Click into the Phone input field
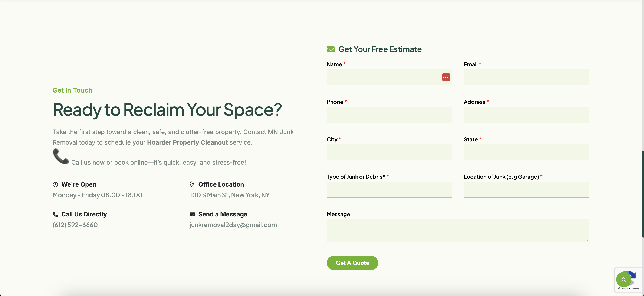 [x=389, y=115]
